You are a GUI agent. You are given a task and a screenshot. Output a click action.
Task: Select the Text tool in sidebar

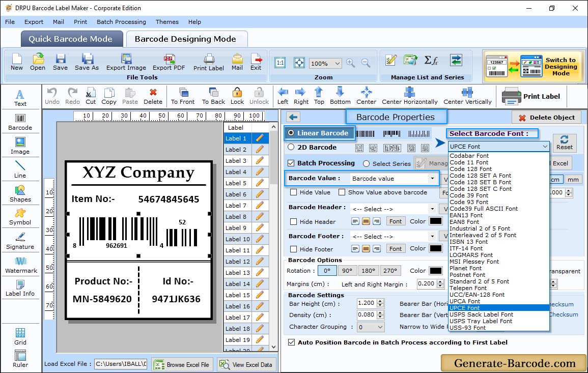20,98
